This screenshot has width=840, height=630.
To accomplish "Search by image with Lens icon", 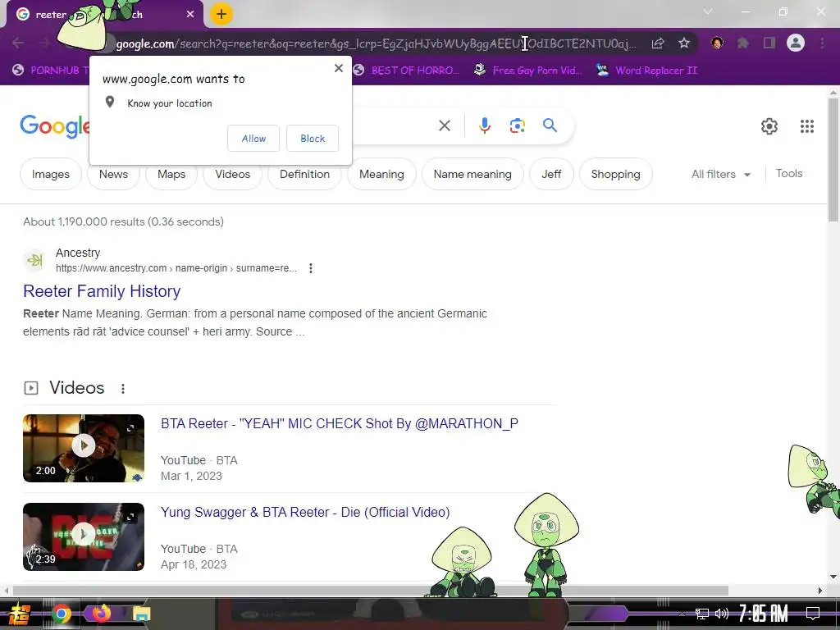I will (x=517, y=126).
